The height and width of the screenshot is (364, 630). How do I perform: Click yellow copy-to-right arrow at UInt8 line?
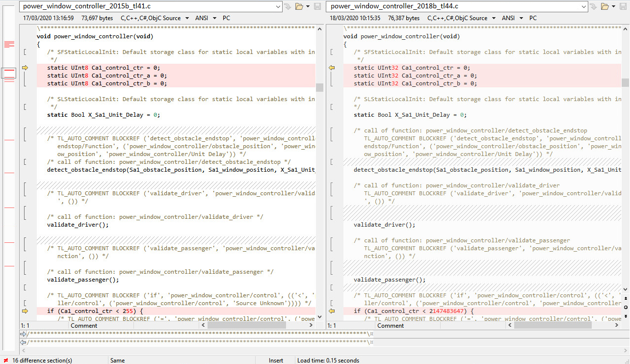[25, 68]
